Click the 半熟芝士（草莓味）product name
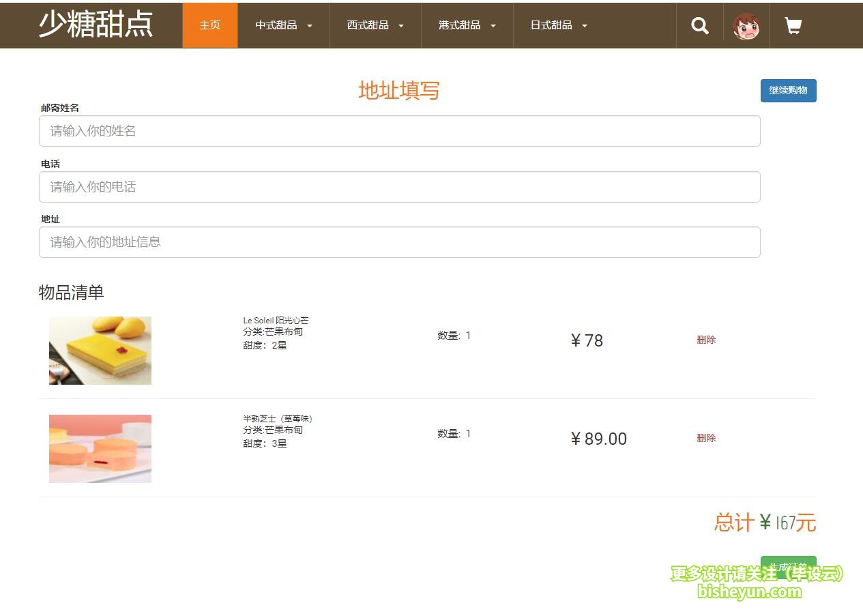The height and width of the screenshot is (616, 863). [x=278, y=419]
